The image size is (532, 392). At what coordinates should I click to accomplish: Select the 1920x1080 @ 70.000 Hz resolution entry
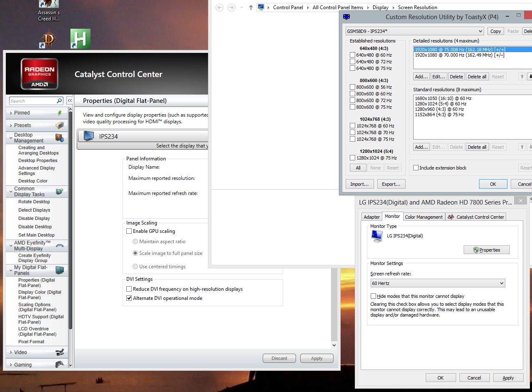459,55
